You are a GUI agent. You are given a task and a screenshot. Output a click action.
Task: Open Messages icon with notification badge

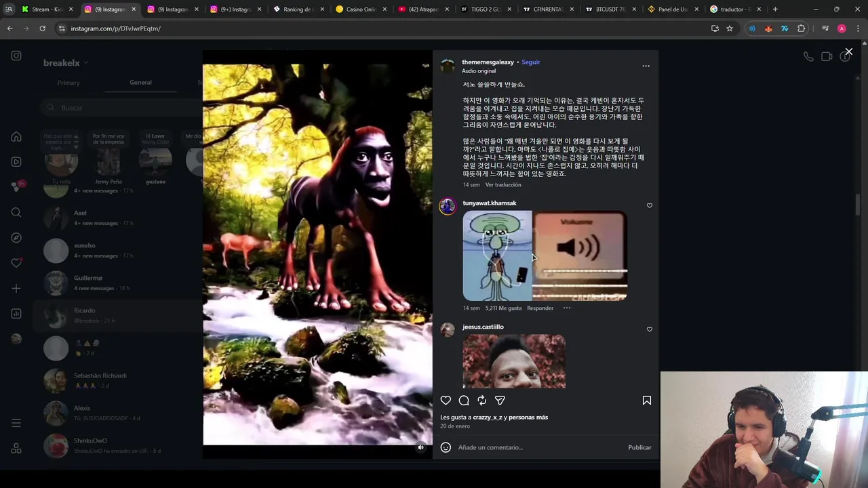point(16,187)
